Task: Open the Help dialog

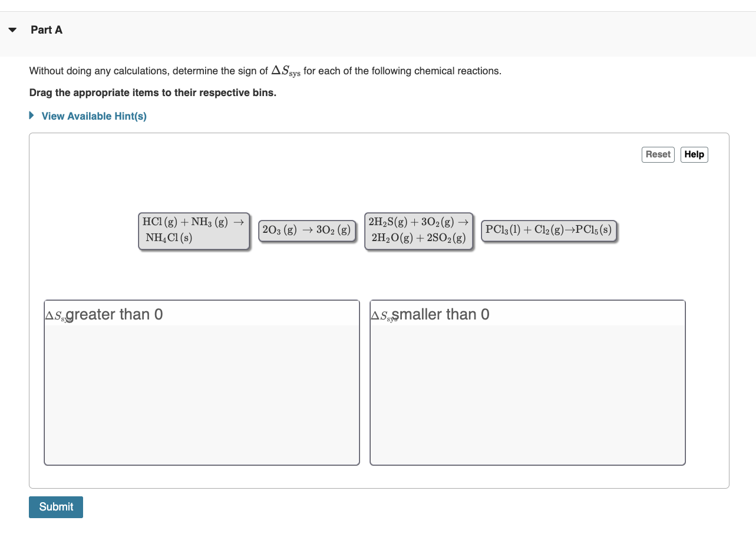Action: (694, 154)
